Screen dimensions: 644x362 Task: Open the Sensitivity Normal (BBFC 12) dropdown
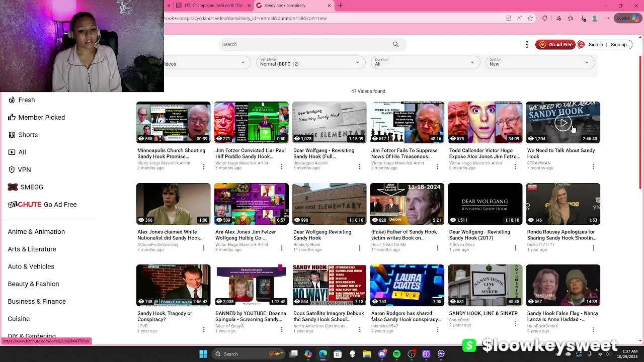(310, 62)
